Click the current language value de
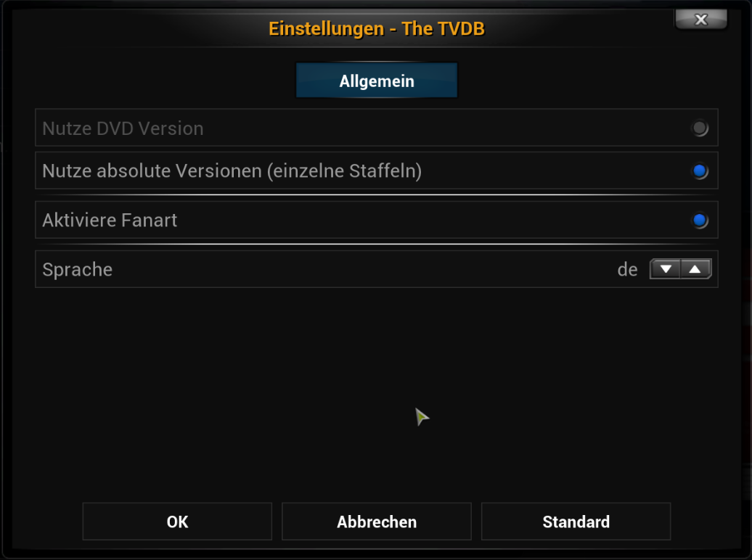The width and height of the screenshot is (752, 560). pos(627,270)
